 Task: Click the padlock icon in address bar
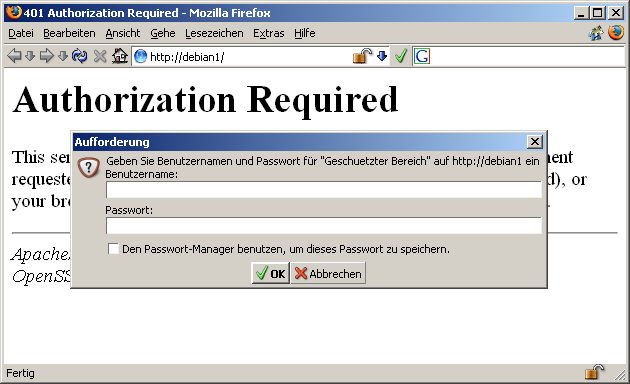362,56
